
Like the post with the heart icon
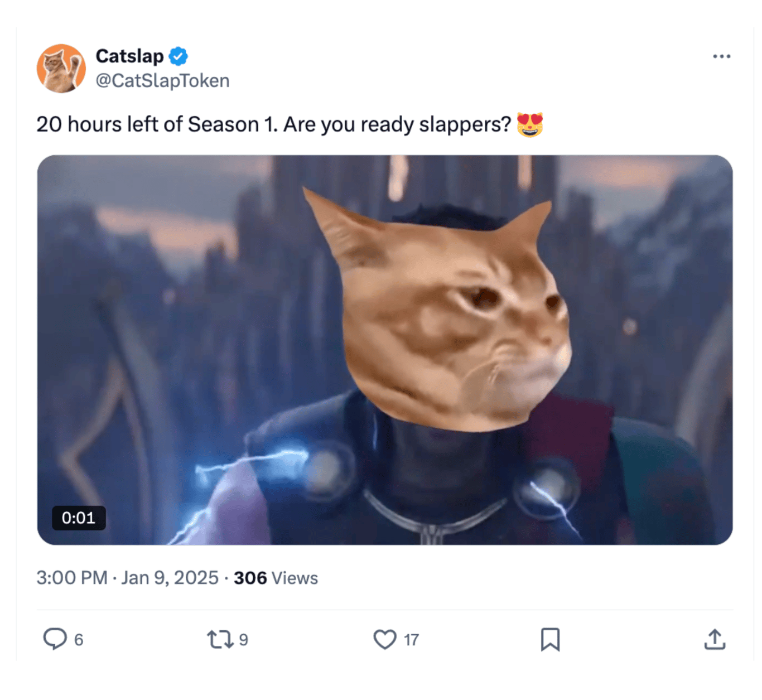tap(385, 639)
